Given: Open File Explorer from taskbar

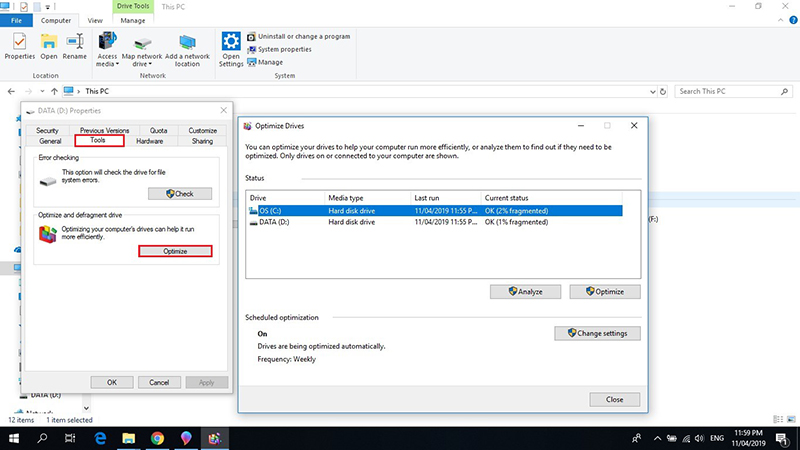Looking at the screenshot, I should [x=129, y=438].
